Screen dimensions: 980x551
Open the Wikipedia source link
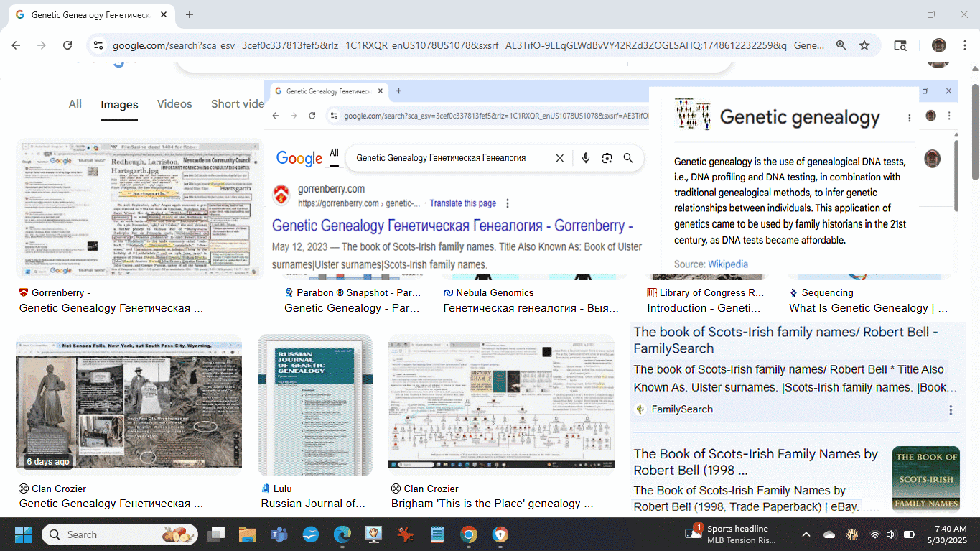(727, 264)
